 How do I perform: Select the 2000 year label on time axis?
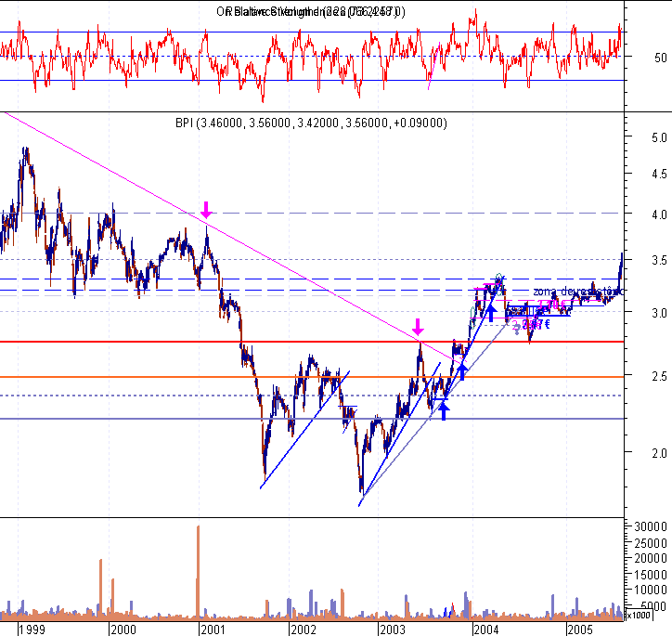[123, 630]
